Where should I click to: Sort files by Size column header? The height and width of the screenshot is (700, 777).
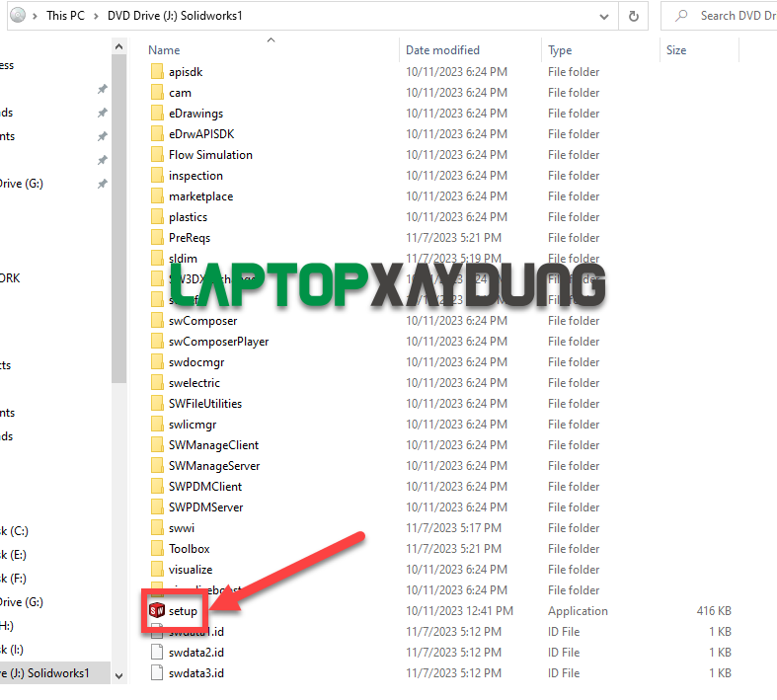click(x=676, y=50)
